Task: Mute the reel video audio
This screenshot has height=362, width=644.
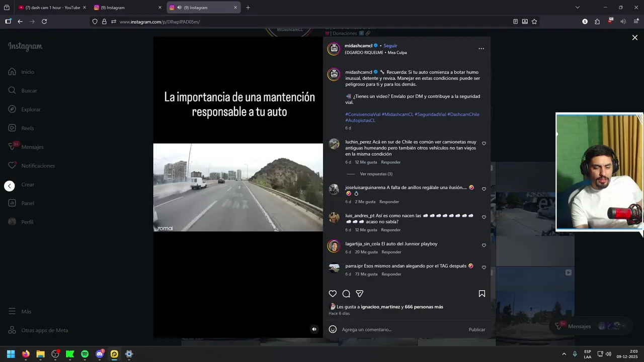Action: tap(314, 329)
